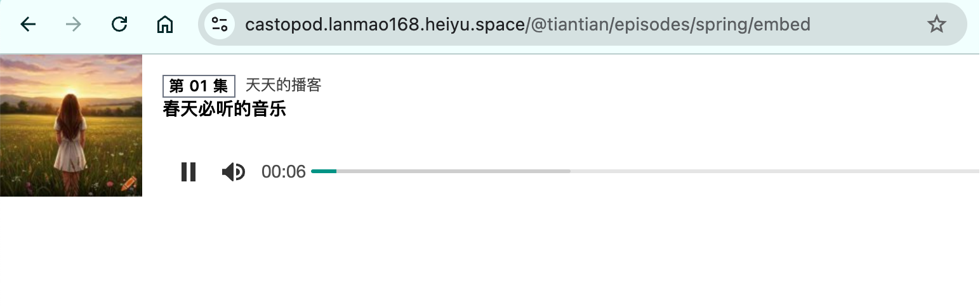Click the 00:06 elapsed time display
Screen dimensions: 980x307
point(284,172)
